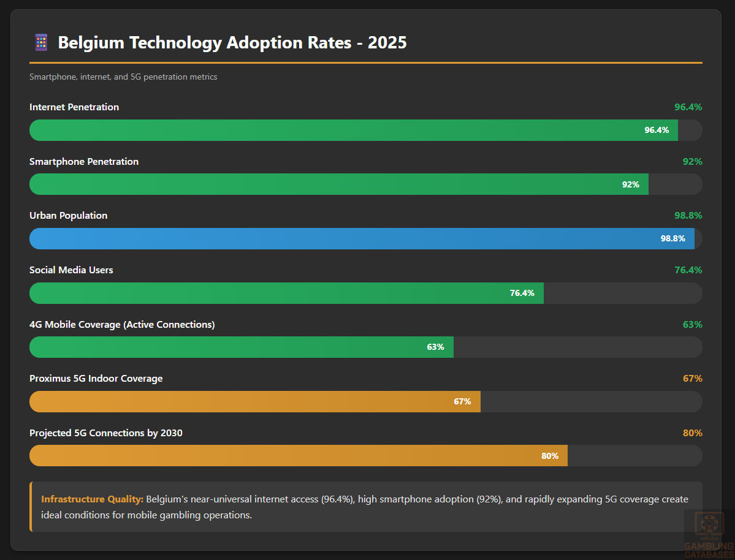Click the green 92% value at right
Image resolution: width=735 pixels, height=560 pixels.
(x=693, y=162)
